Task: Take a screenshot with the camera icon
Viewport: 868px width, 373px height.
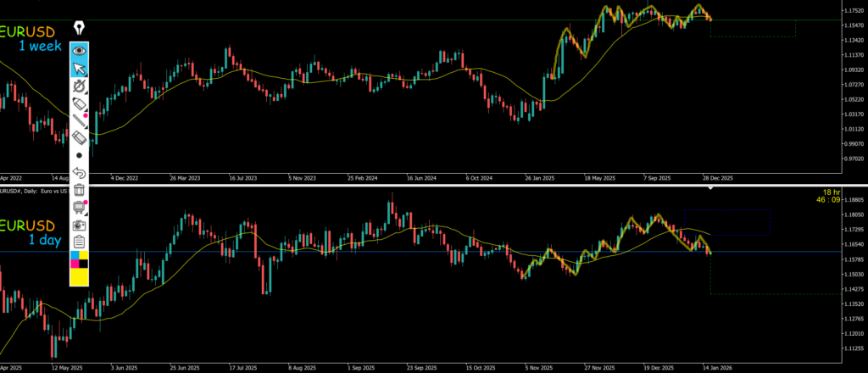Action: coord(80,225)
